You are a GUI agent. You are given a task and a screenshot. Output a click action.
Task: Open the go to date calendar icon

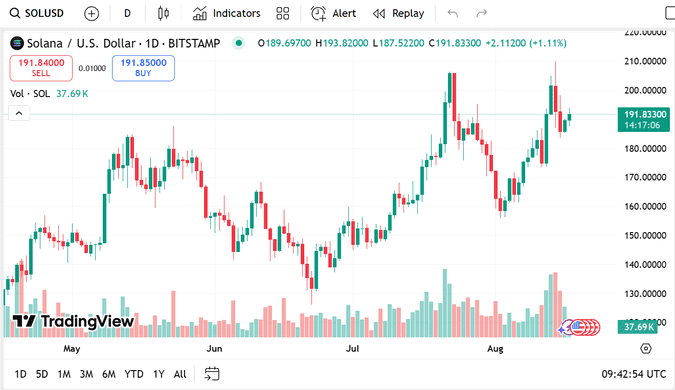[x=212, y=374]
